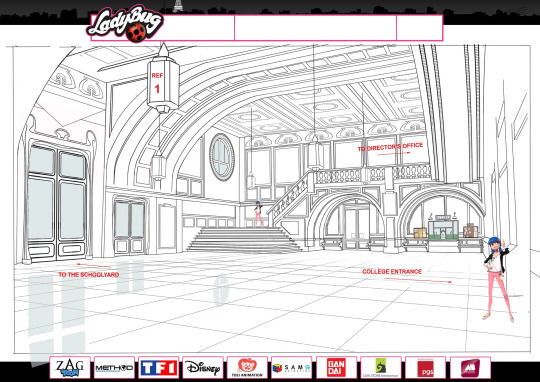Select the SAMG Animation logo
Image resolution: width=540 pixels, height=382 pixels.
tap(291, 368)
